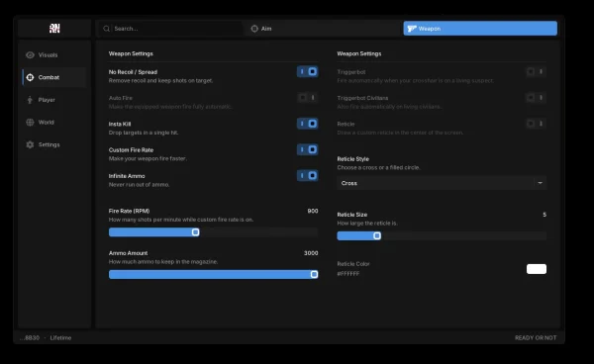Click the Reticle Size slider handle
This screenshot has height=364, width=594.
[x=377, y=235]
